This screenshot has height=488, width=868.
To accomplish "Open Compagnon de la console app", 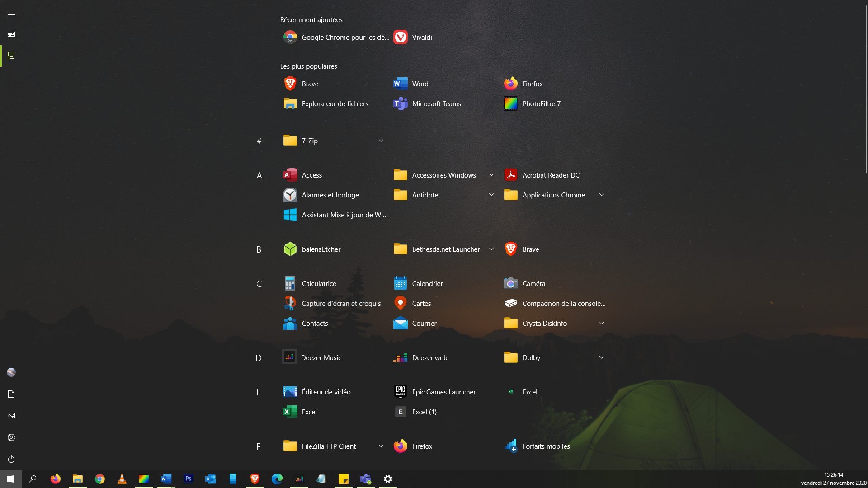I will tap(556, 304).
